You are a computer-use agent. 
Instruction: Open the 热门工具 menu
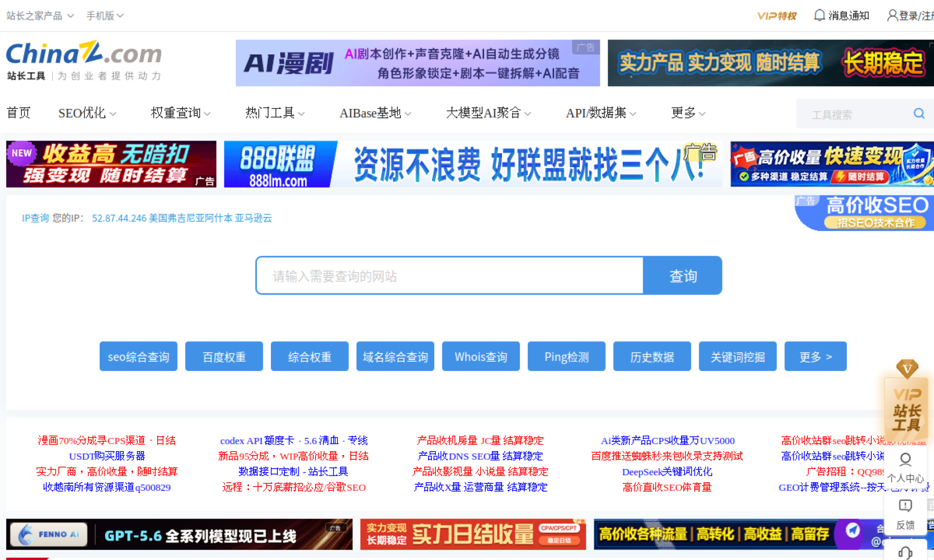[x=275, y=113]
